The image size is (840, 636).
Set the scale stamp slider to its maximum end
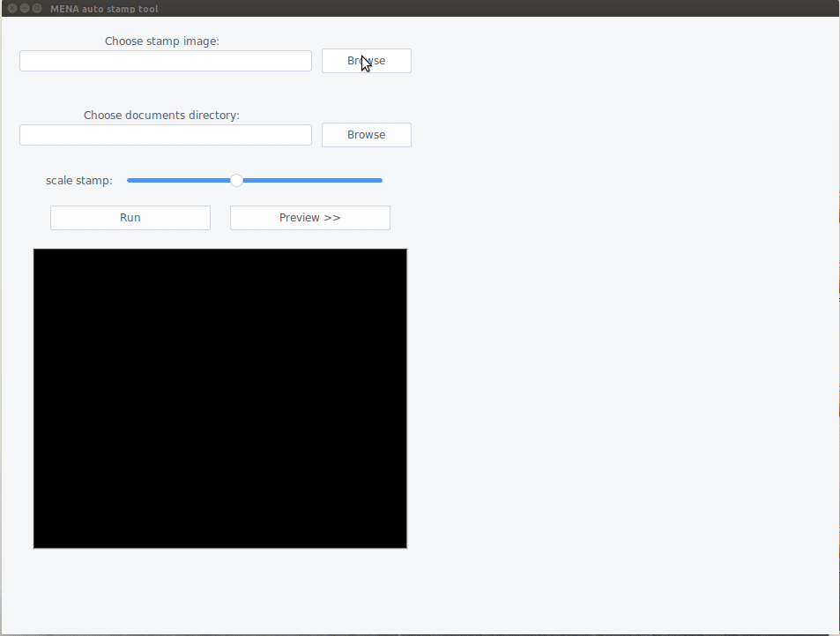pos(381,180)
